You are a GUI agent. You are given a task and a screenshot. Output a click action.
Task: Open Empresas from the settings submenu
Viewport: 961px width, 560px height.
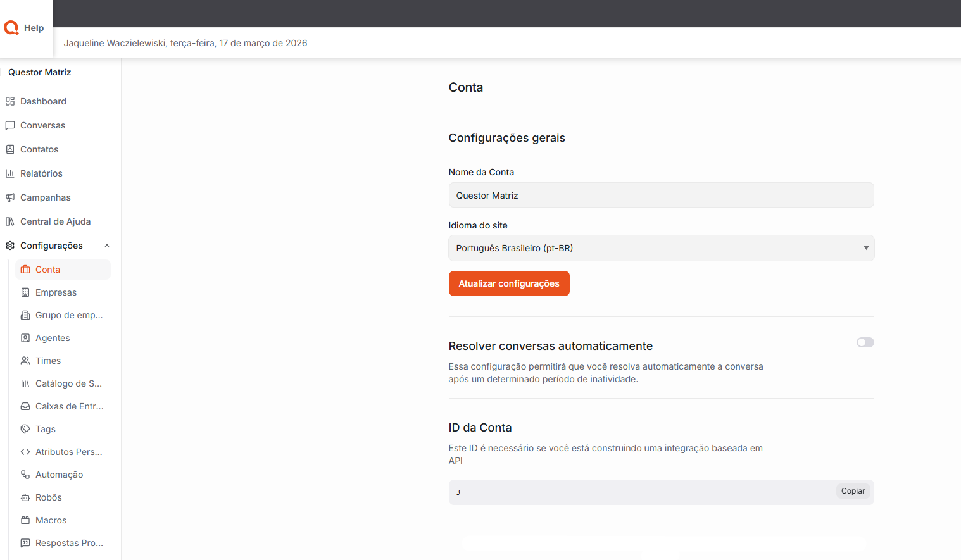[x=56, y=292]
